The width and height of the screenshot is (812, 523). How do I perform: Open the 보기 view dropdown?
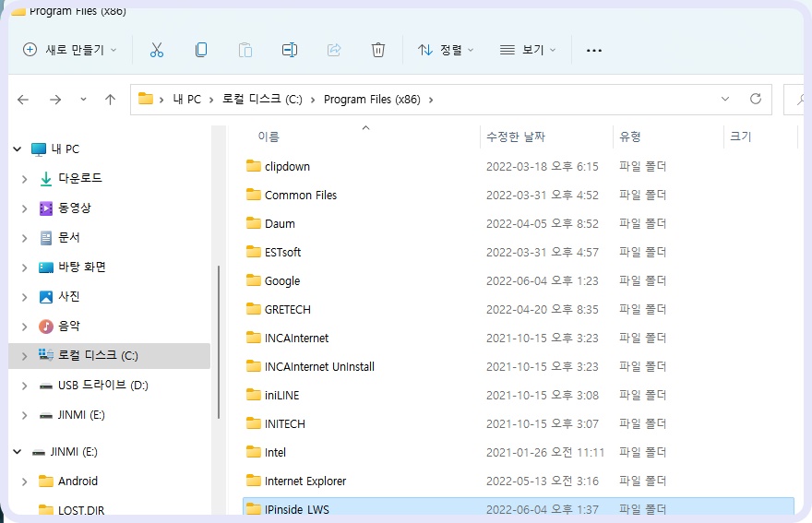pos(528,50)
